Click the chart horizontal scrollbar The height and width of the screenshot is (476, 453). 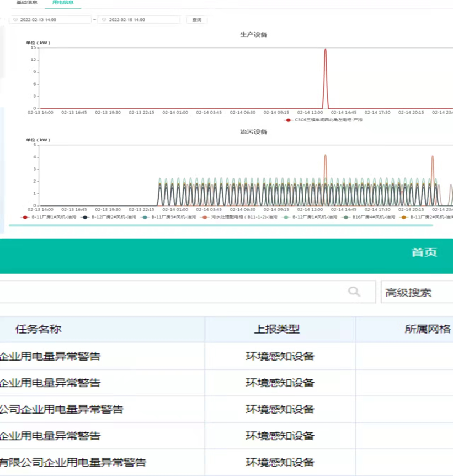coord(221,225)
